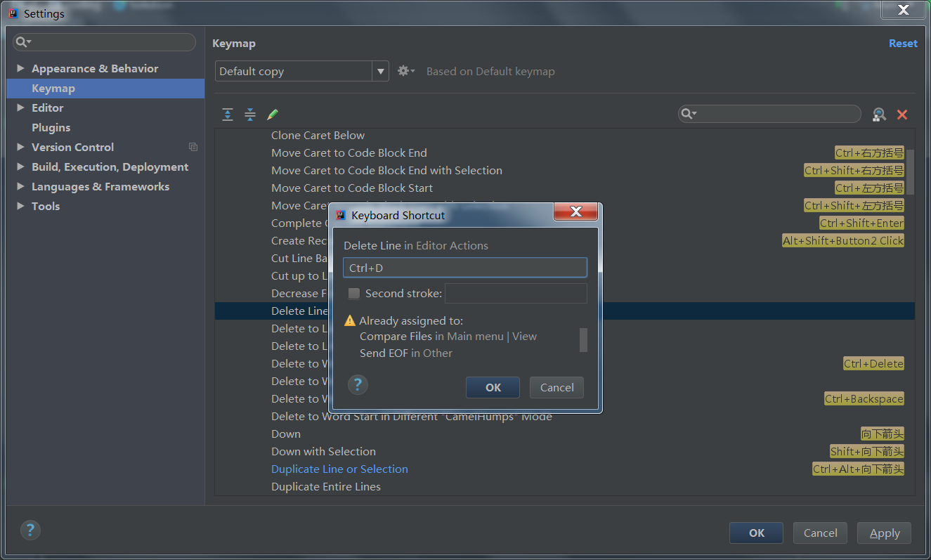Viewport: 931px width, 560px height.
Task: Click the Ctrl+Alt+向下箭头 shortcut label
Action: [x=858, y=469]
